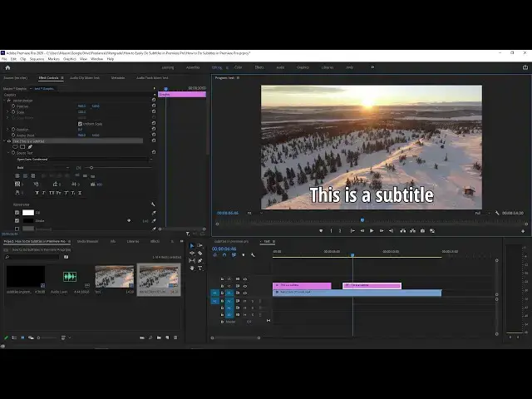Switch to the Metadata tab

[118, 77]
